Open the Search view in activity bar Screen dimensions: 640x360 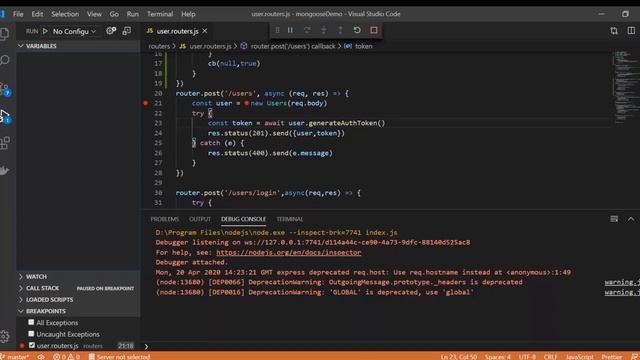[4, 60]
